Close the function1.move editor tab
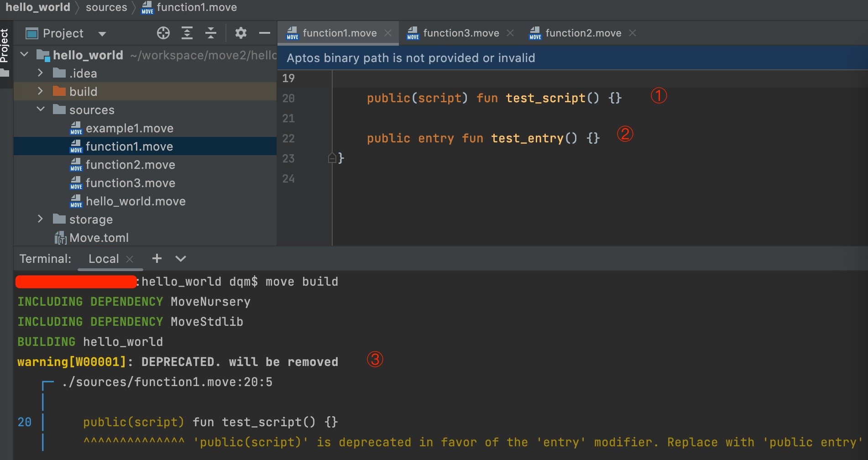Screen dimensions: 868x460 [388, 33]
